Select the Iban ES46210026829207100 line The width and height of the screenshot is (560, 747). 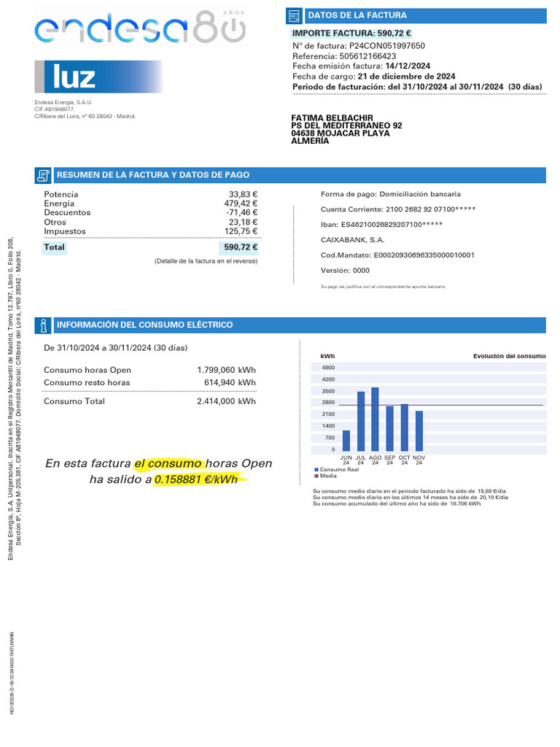pos(381,225)
